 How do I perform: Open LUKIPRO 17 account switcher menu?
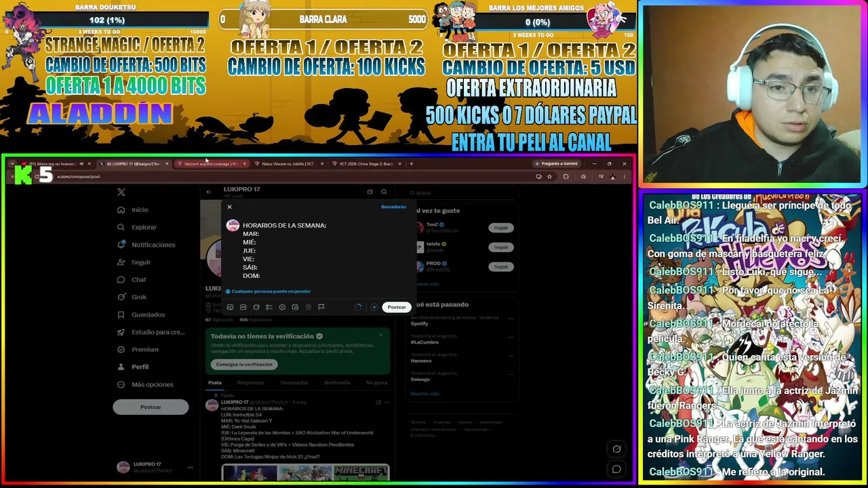click(154, 467)
